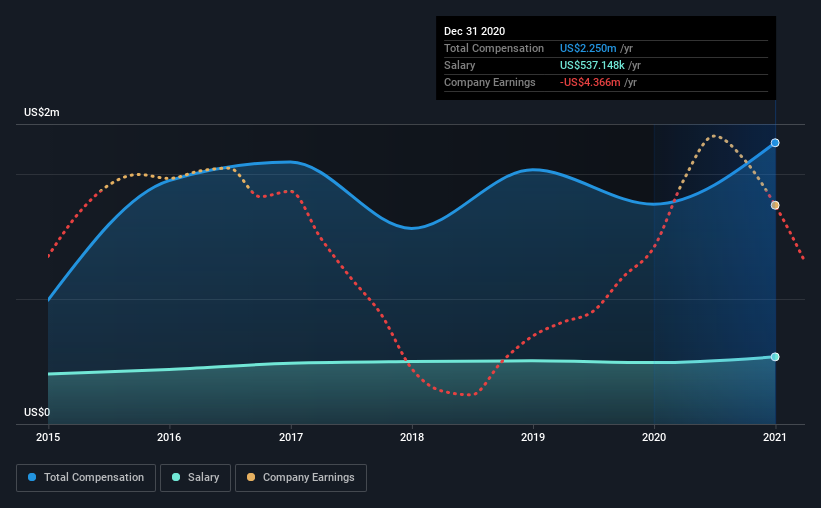Toggle the Company Earnings legend button
Screen dimensions: 821x508
pos(301,478)
